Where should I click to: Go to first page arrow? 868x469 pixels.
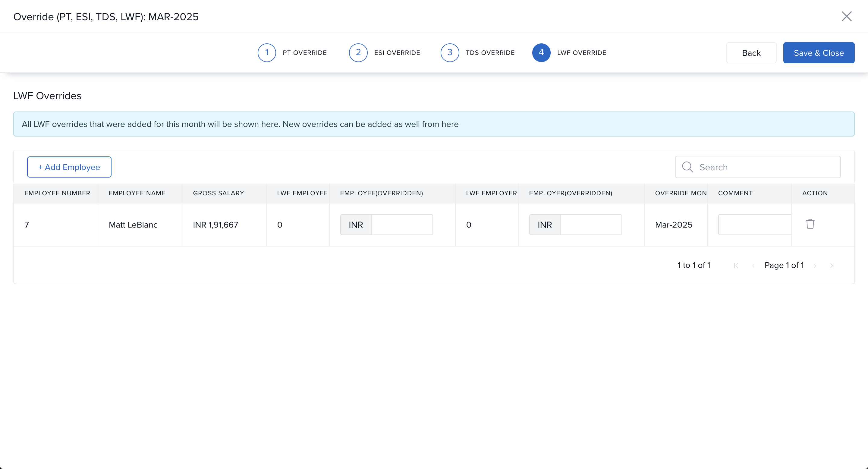[736, 266]
